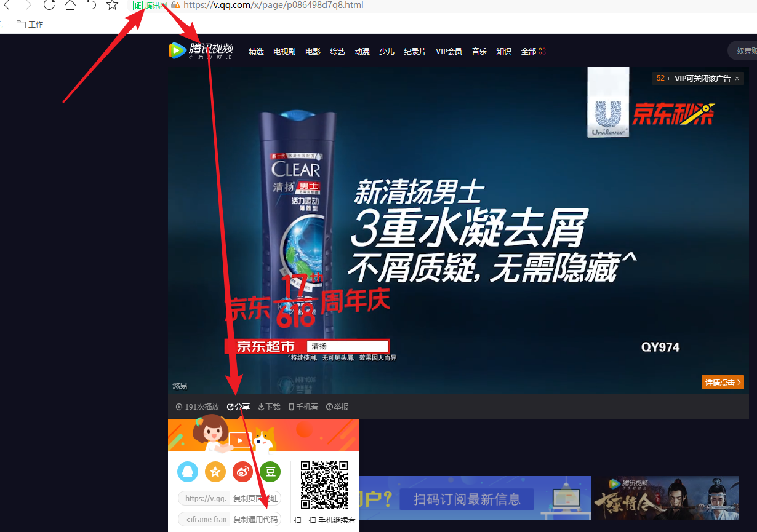
Task: Click the 扫码订阅最新信息 banner button
Action: pyautogui.click(x=467, y=499)
